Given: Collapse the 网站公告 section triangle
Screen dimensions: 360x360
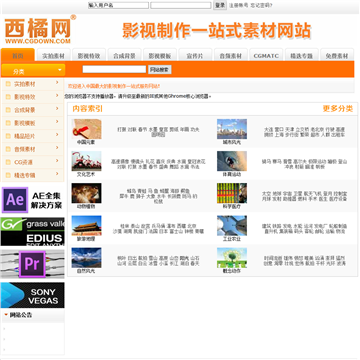Looking at the screenshot, I should coord(6,314).
